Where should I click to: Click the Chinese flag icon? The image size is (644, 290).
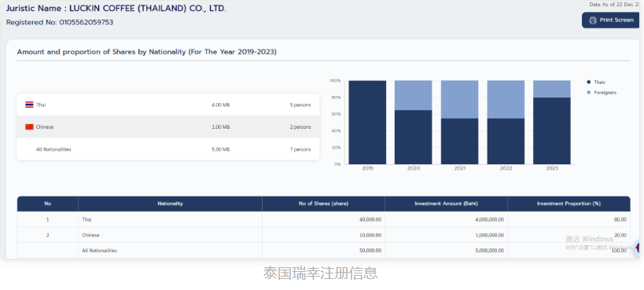click(x=29, y=127)
